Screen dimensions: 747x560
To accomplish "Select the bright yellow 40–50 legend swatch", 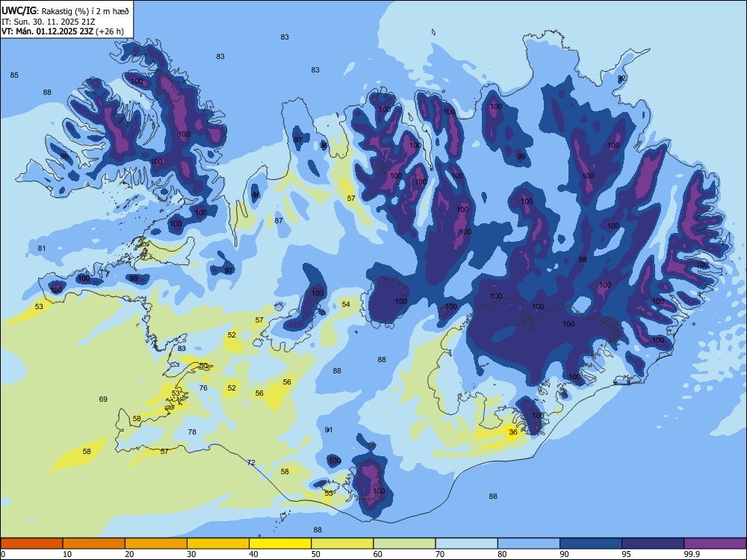I will click(x=280, y=544).
